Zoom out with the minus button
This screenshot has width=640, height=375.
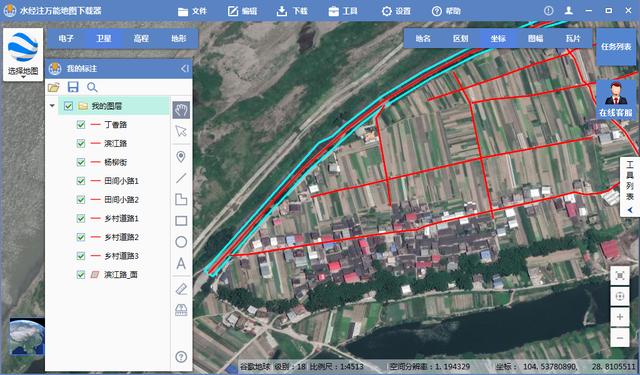pyautogui.click(x=620, y=338)
